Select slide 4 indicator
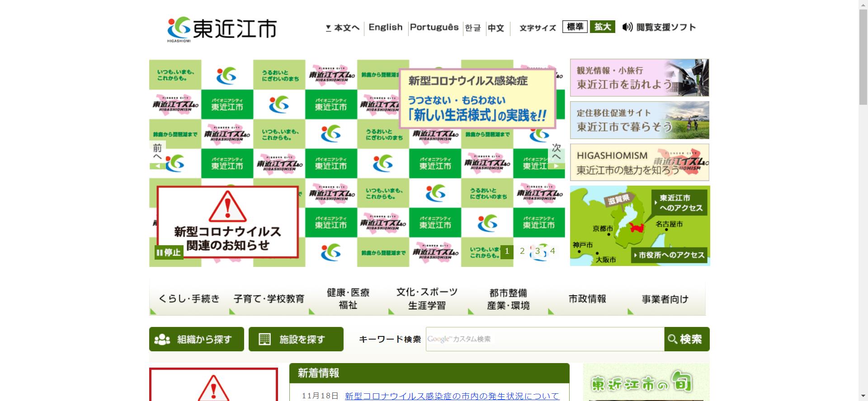868x401 pixels. [552, 251]
